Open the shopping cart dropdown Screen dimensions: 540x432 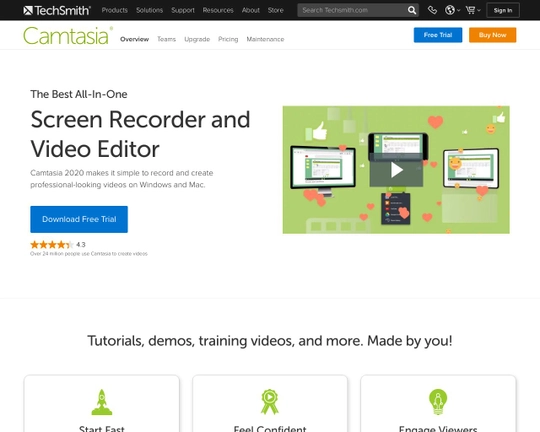coord(473,10)
